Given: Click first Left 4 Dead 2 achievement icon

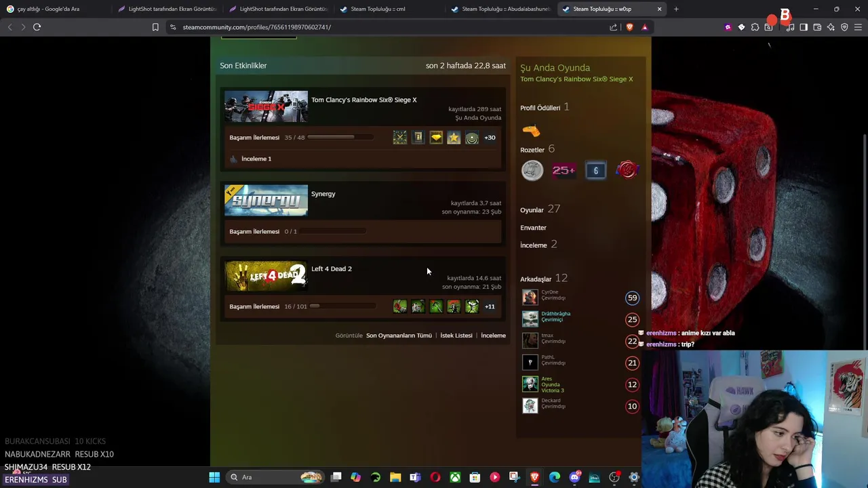Looking at the screenshot, I should pos(400,306).
